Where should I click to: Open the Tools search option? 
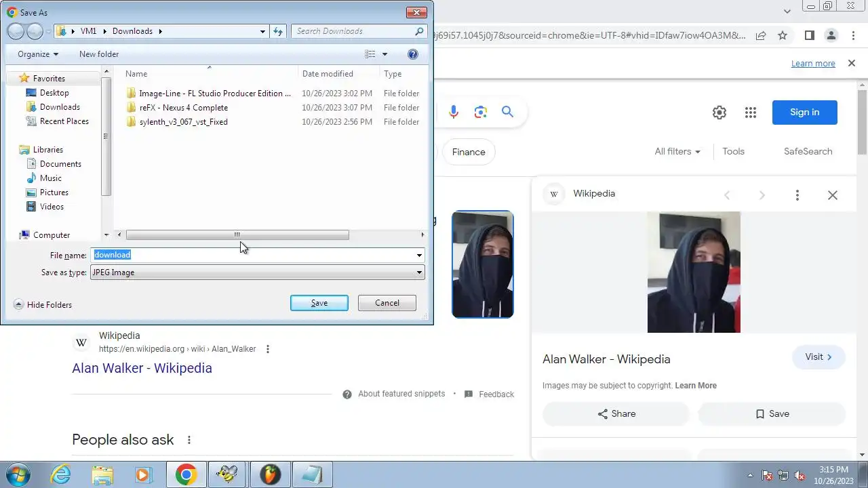[x=733, y=152]
